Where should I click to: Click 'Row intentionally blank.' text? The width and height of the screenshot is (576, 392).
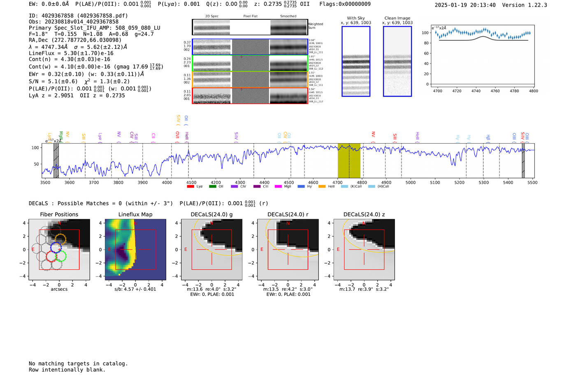pyautogui.click(x=67, y=370)
